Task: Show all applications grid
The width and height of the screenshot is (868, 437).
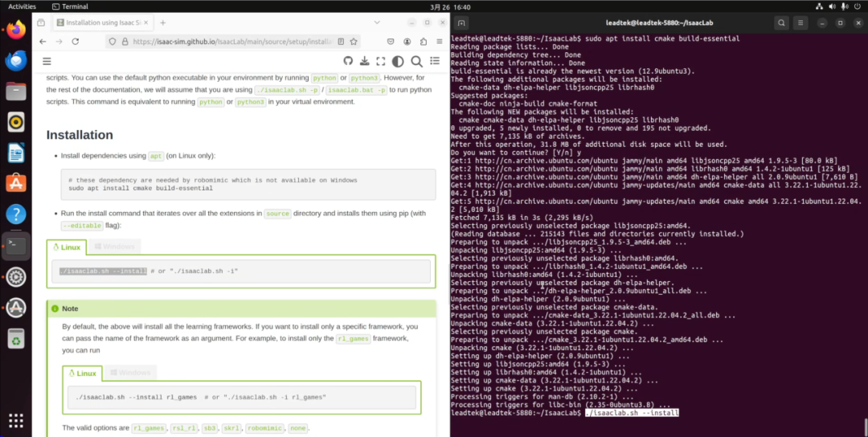Action: 16,420
